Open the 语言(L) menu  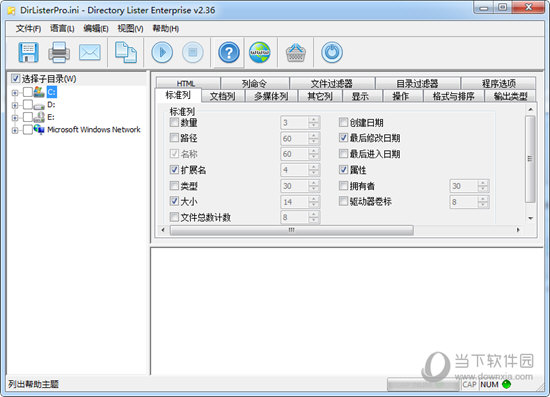(62, 28)
